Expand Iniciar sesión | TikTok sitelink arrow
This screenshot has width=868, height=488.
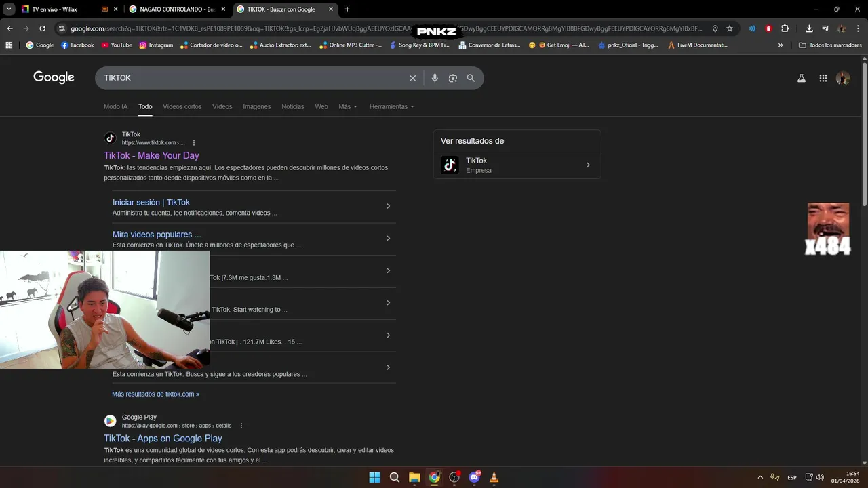[x=388, y=206]
